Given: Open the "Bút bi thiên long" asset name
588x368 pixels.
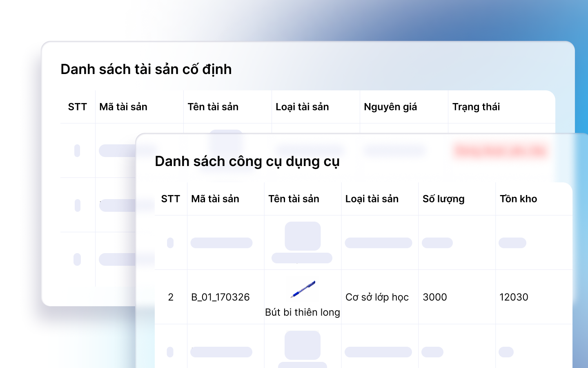Looking at the screenshot, I should [303, 312].
